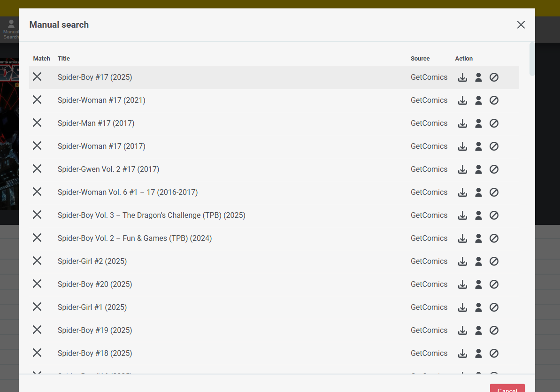Image resolution: width=560 pixels, height=392 pixels.
Task: Click the red Cancel button
Action: point(507,388)
